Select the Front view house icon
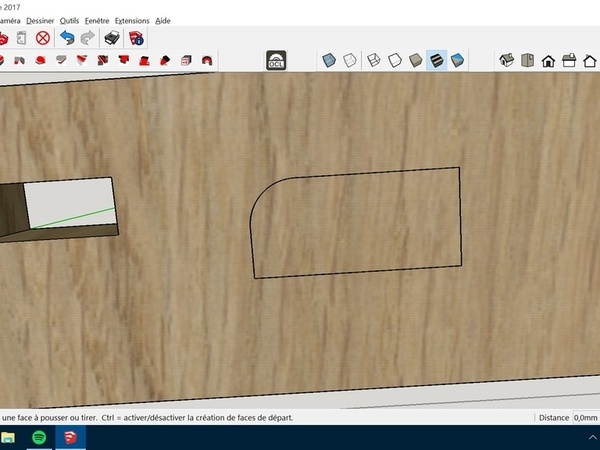The width and height of the screenshot is (600, 450). [x=548, y=61]
